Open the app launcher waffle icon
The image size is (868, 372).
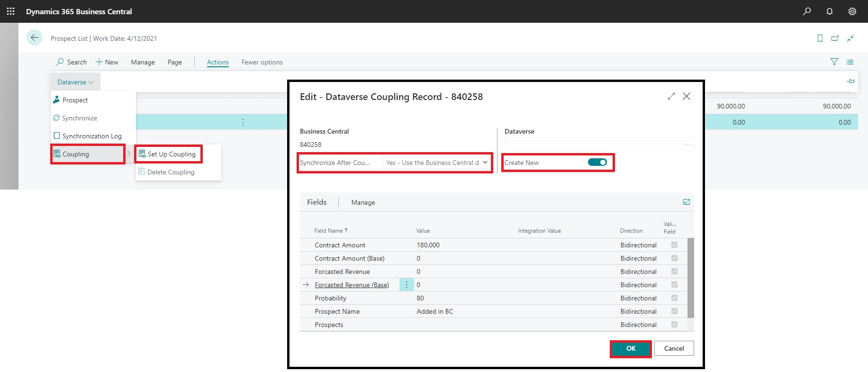[10, 11]
